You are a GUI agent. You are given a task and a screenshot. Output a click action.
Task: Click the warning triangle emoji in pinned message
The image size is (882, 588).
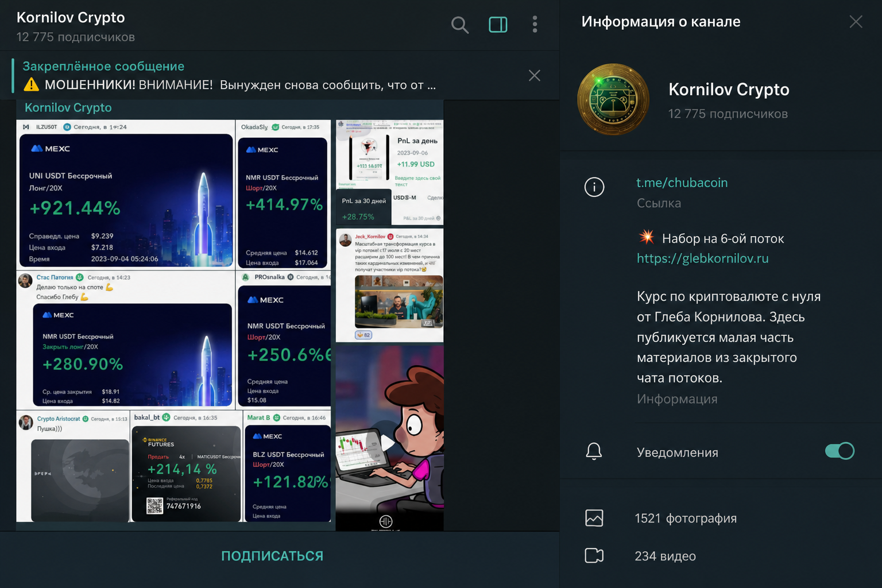click(31, 85)
